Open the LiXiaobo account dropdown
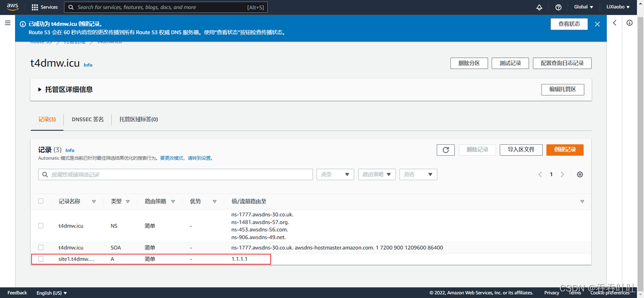 [618, 7]
